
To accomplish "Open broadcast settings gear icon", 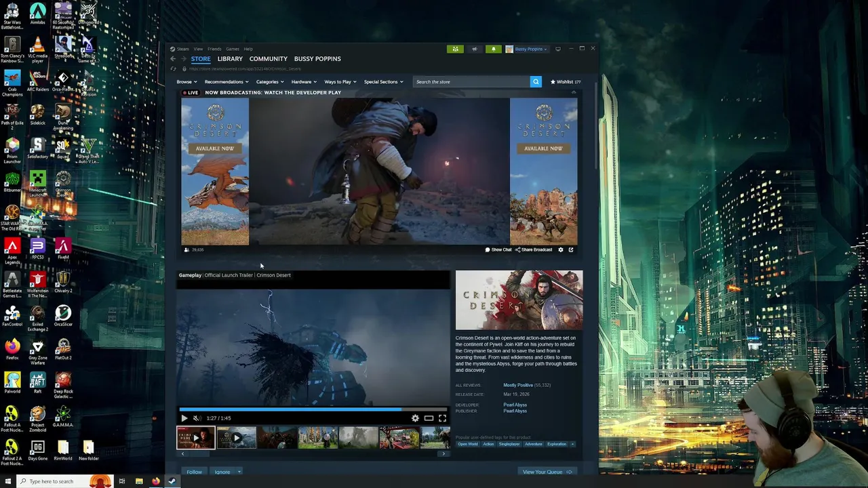I will point(560,249).
